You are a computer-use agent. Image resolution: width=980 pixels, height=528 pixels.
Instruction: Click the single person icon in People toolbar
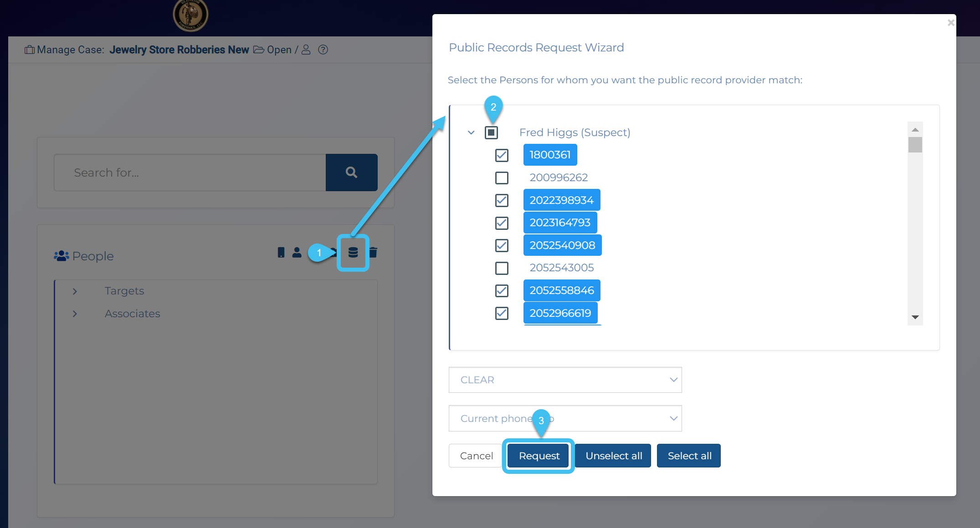click(297, 252)
